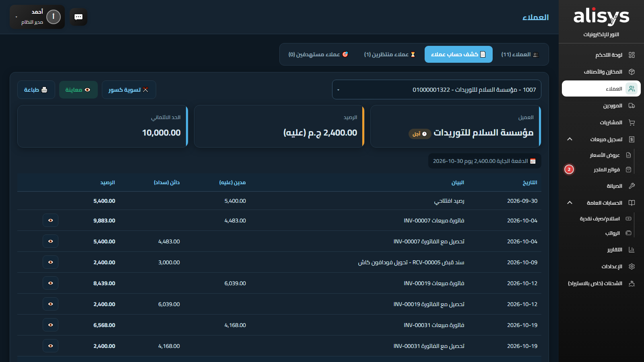Switch to كشف حساب عميل tab
The height and width of the screenshot is (362, 644).
point(458,54)
